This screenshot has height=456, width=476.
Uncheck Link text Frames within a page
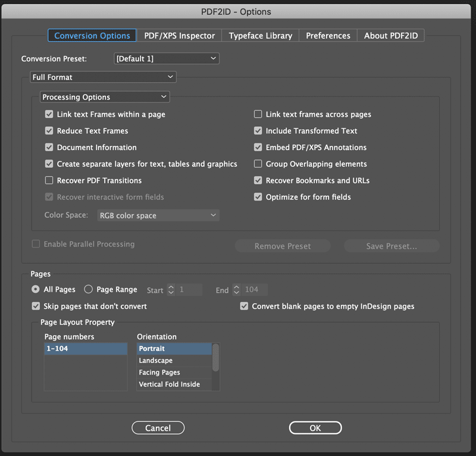pyautogui.click(x=49, y=114)
